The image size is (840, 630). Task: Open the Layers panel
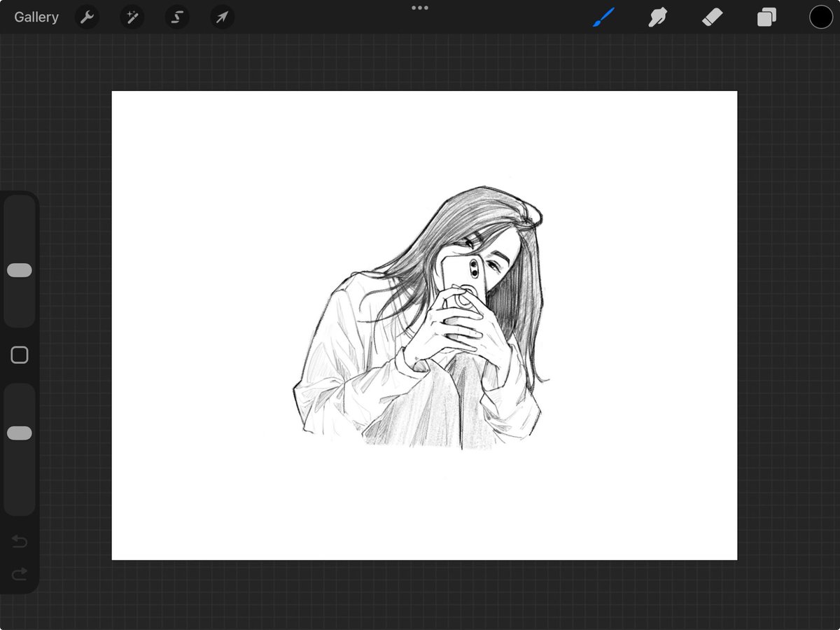[766, 17]
